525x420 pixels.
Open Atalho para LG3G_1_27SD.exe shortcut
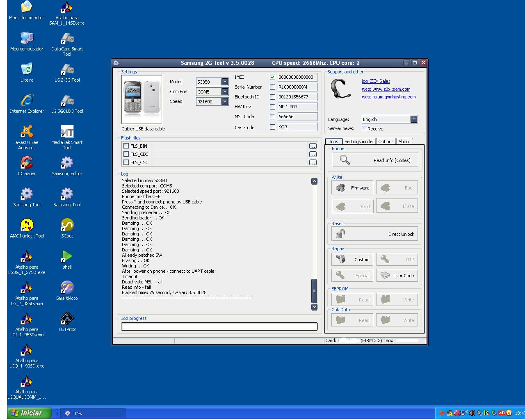[x=27, y=262]
